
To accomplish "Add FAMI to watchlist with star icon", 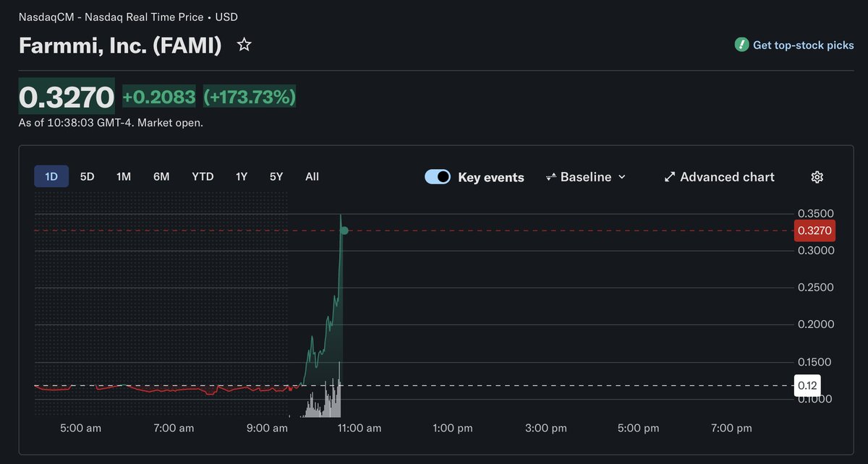I will [244, 45].
